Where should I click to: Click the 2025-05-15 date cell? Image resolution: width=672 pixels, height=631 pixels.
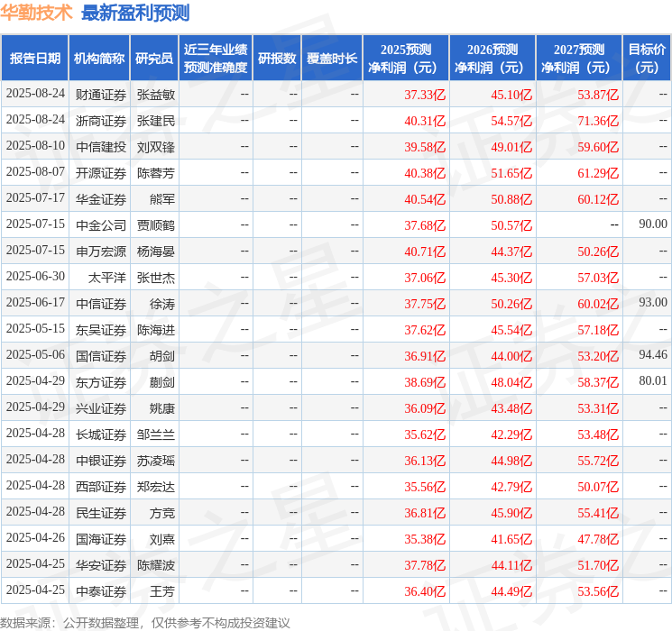35,328
